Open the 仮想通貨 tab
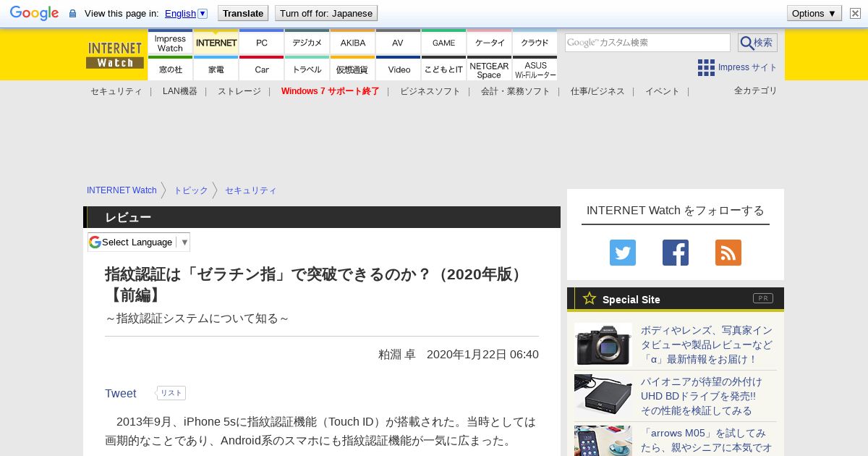Image resolution: width=868 pixels, height=456 pixels. click(353, 69)
